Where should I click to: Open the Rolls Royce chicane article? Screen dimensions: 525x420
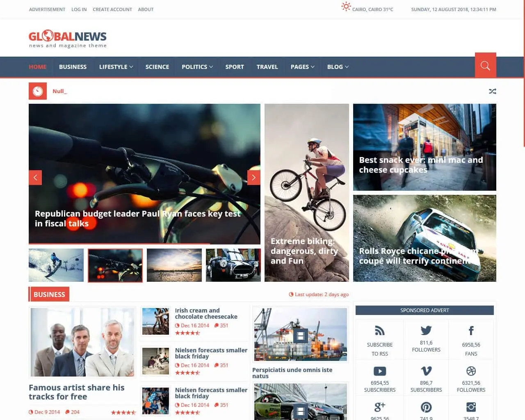click(425, 238)
